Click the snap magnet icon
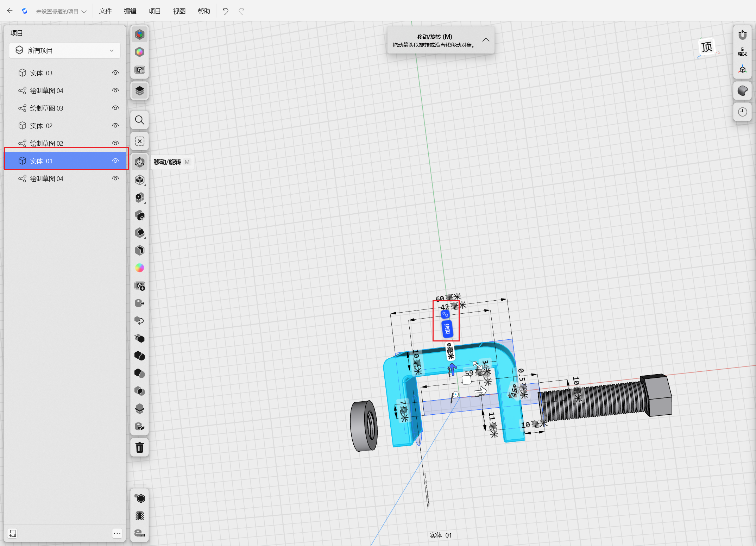Screen dimensions: 756x546 pyautogui.click(x=742, y=34)
